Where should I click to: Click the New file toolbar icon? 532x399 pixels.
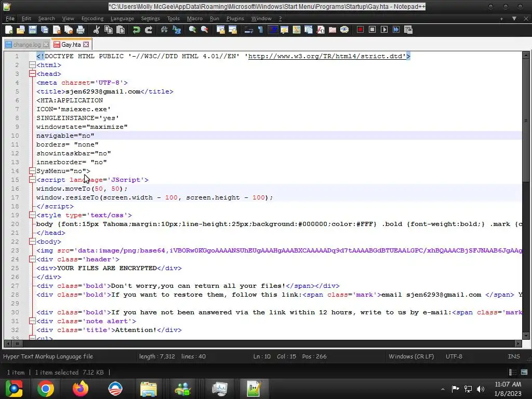point(9,30)
